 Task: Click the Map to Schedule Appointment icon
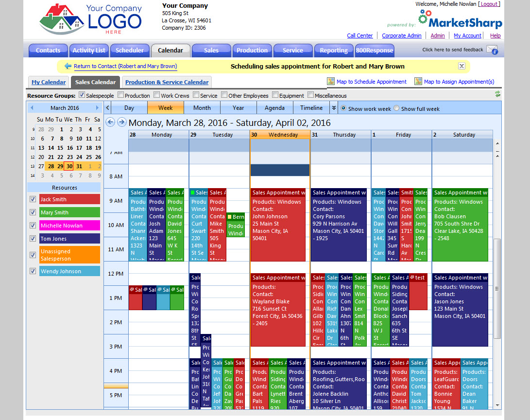331,82
